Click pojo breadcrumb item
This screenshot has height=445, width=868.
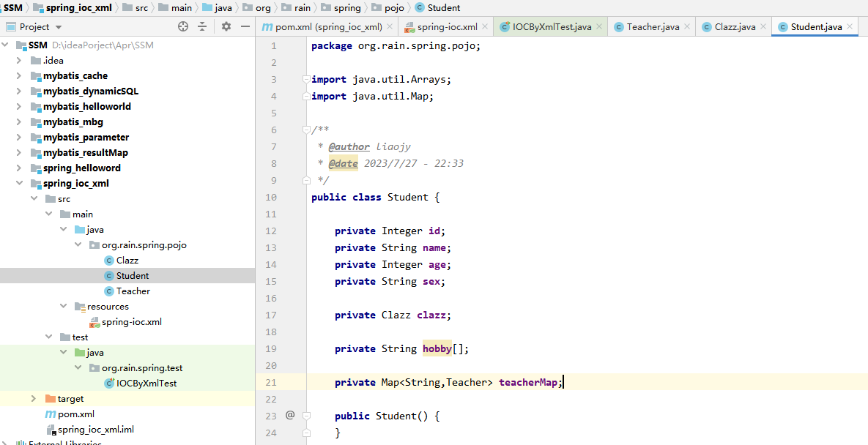(394, 8)
